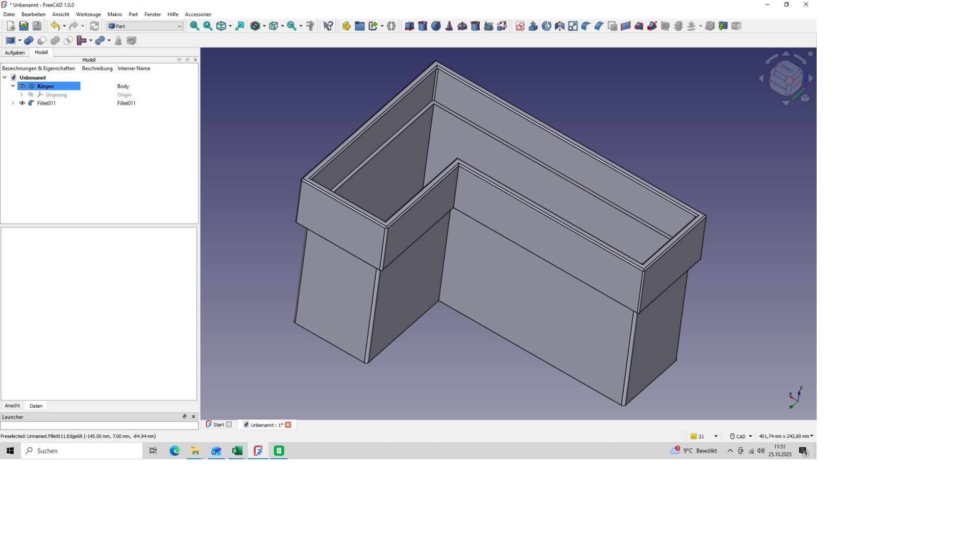
Task: Toggle visibility eye of Körper
Action: (x=22, y=86)
